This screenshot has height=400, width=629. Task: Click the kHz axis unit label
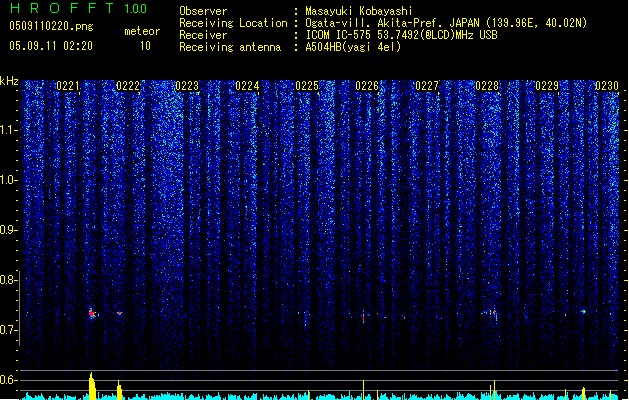point(9,81)
